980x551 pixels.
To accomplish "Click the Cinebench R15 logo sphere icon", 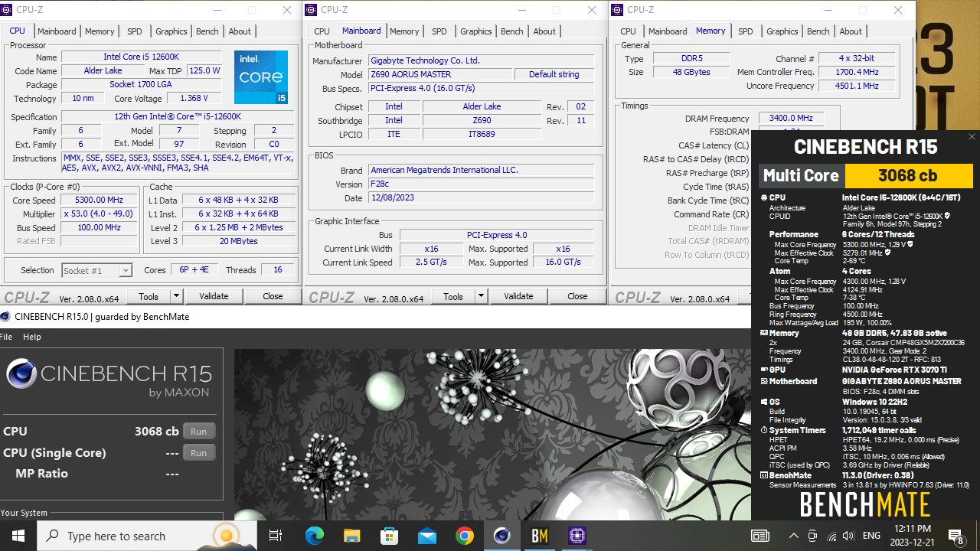I will pyautogui.click(x=21, y=374).
